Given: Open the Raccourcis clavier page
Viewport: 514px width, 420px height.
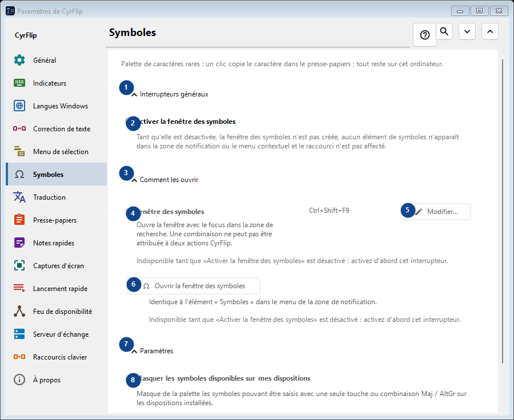Looking at the screenshot, I should (x=57, y=357).
